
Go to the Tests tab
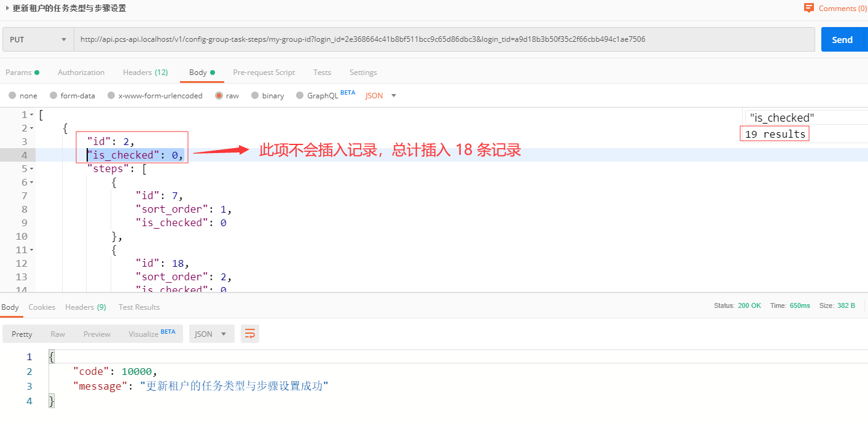[x=322, y=72]
